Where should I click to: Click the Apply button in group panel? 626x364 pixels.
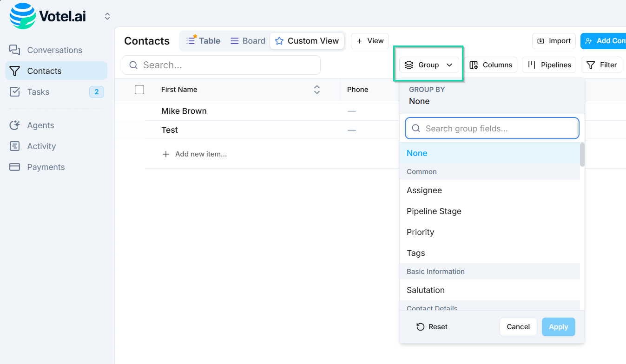click(x=558, y=326)
